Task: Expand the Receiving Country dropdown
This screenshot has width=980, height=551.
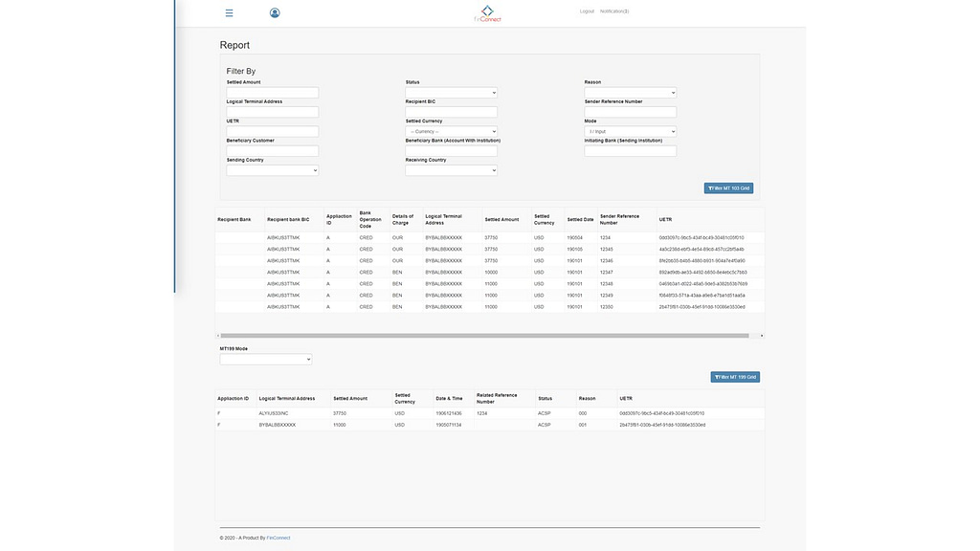Action: (451, 170)
